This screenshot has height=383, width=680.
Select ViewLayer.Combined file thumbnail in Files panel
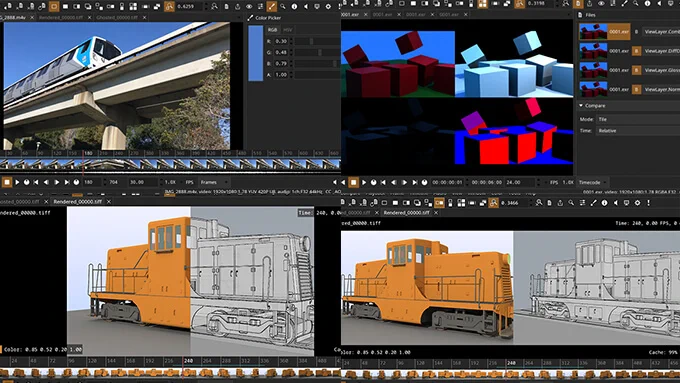(x=593, y=32)
